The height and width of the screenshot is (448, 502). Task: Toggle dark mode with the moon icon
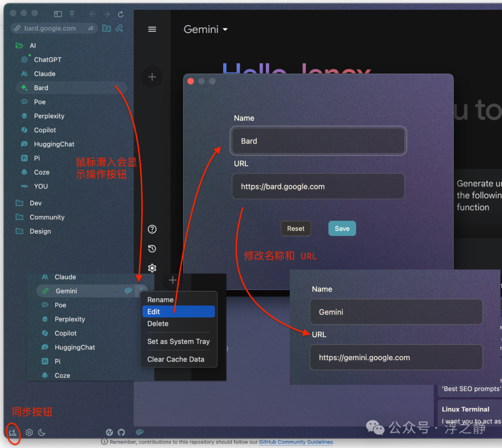(42, 433)
